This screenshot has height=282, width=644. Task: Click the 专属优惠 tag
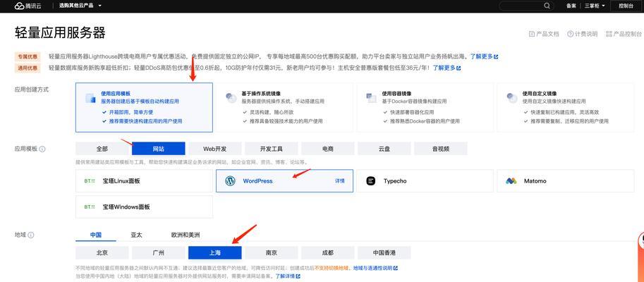28,56
